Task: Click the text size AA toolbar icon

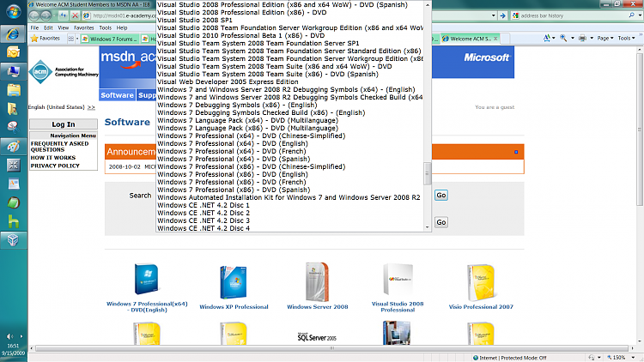Action: click(547, 38)
